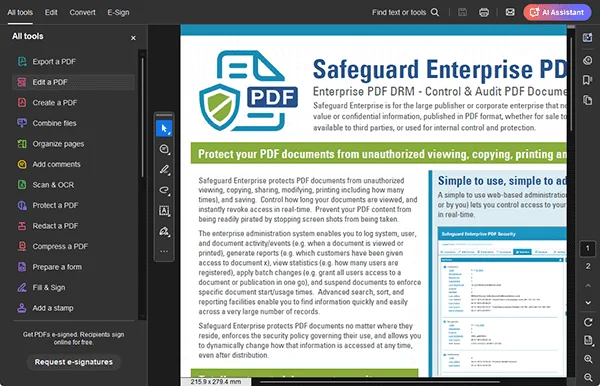Click the zoom in magnifier icon
The height and width of the screenshot is (386, 600).
[x=588, y=359]
